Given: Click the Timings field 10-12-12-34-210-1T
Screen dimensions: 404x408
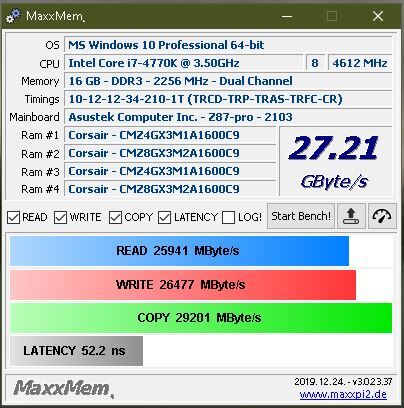Looking at the screenshot, I should point(228,99).
